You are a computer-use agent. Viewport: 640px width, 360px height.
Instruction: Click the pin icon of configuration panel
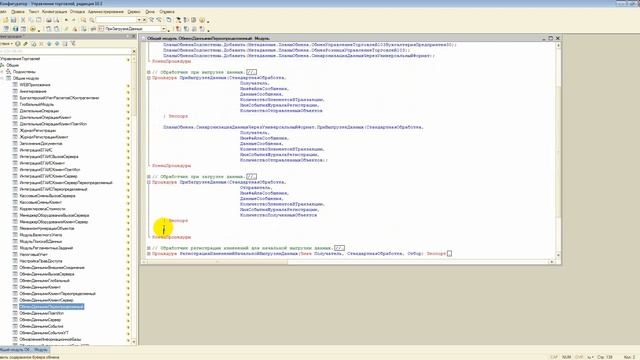pos(128,36)
